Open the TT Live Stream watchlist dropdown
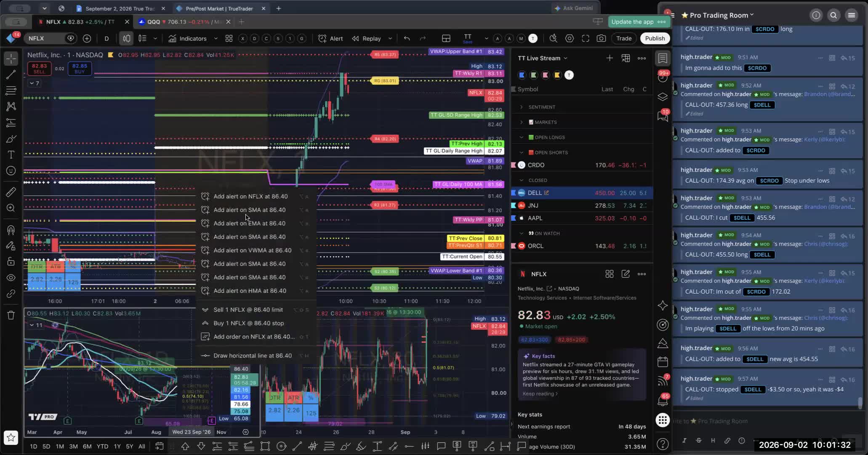Image resolution: width=868 pixels, height=455 pixels. [x=543, y=58]
